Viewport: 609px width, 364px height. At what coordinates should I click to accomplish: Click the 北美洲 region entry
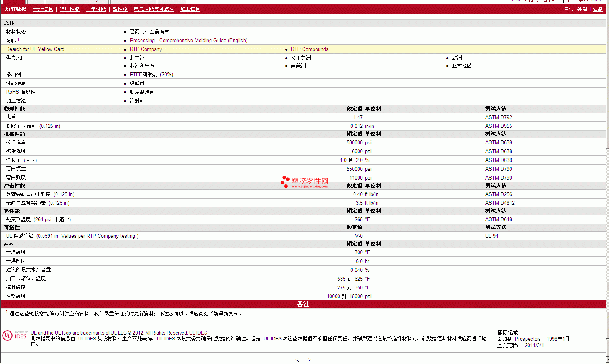point(137,58)
